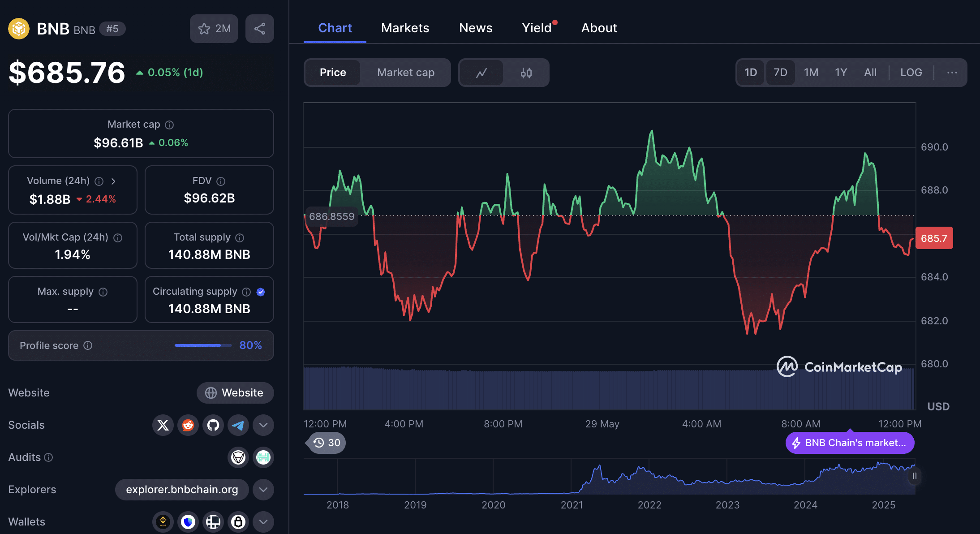Open the GitHub repository icon
Image resolution: width=980 pixels, height=534 pixels.
pyautogui.click(x=213, y=425)
